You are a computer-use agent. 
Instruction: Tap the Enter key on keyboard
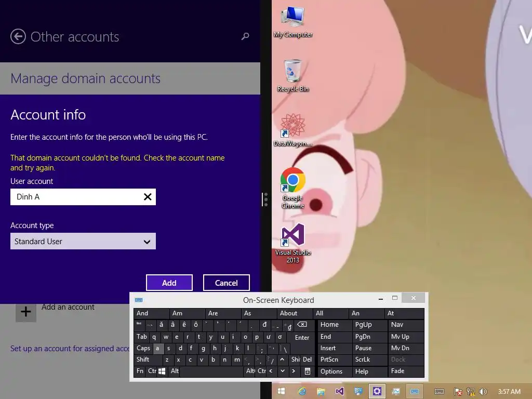pyautogui.click(x=301, y=338)
